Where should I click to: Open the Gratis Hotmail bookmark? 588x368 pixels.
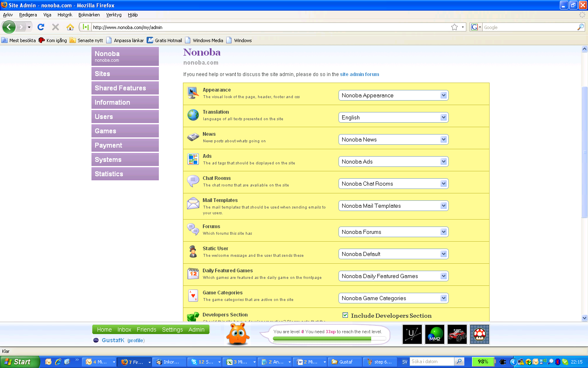coord(165,40)
